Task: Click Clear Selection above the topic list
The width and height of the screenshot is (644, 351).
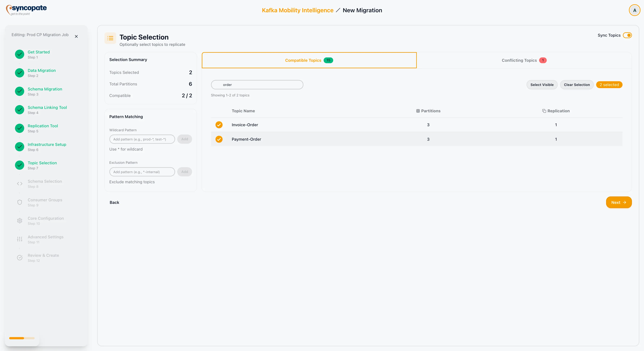Action: [x=576, y=84]
